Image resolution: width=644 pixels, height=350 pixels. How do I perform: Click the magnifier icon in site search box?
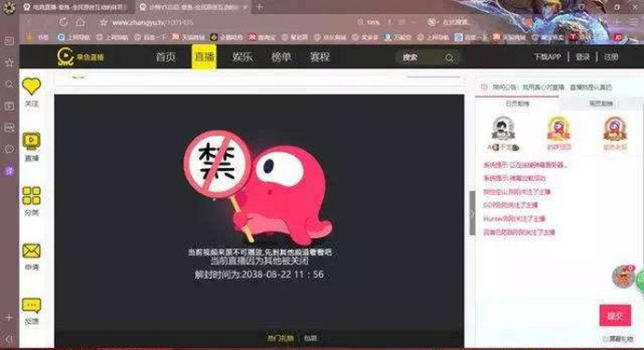point(449,58)
